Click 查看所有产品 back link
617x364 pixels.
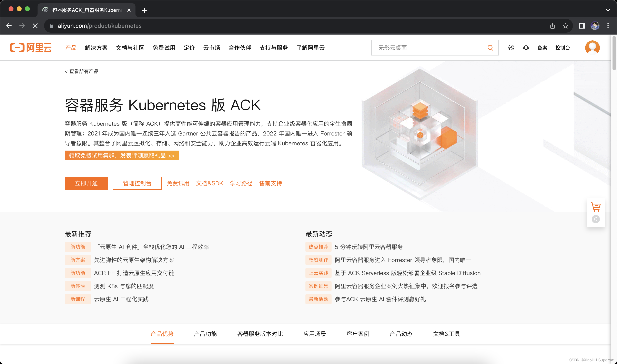pos(81,71)
